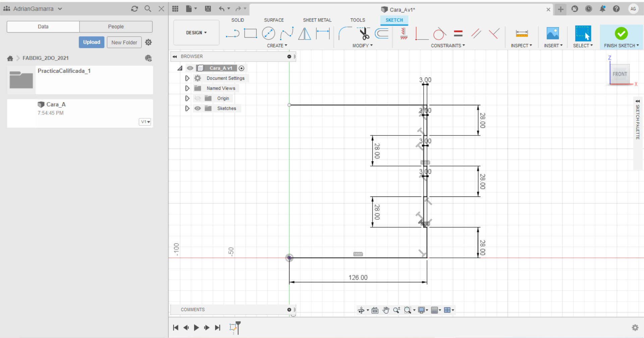Open data panel settings gear
Image resolution: width=644 pixels, height=338 pixels.
pyautogui.click(x=148, y=42)
